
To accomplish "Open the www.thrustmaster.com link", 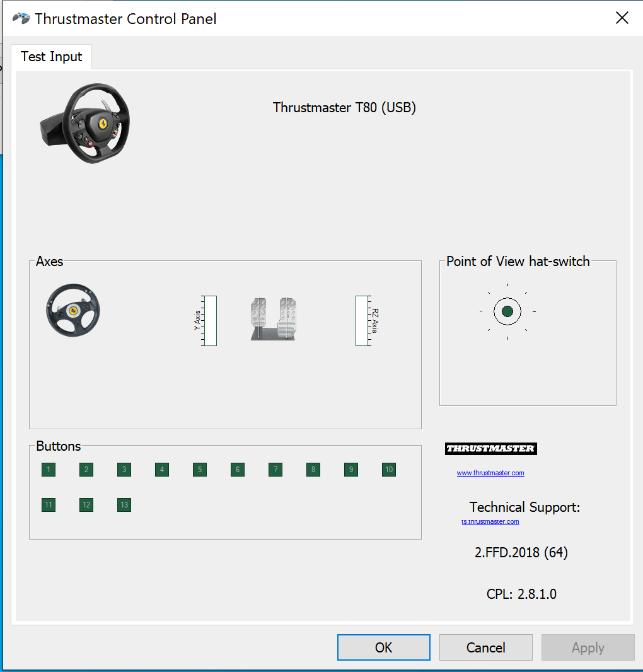I will pos(490,473).
